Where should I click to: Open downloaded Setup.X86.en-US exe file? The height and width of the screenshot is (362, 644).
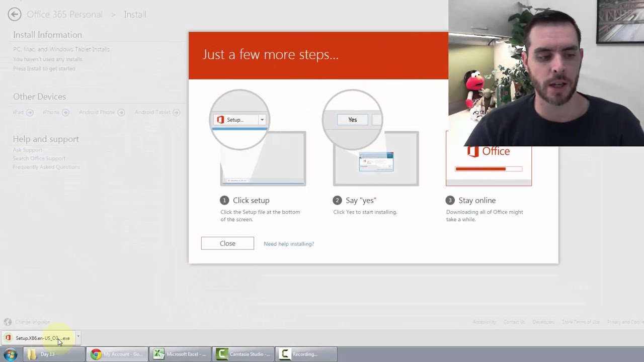[x=39, y=338]
